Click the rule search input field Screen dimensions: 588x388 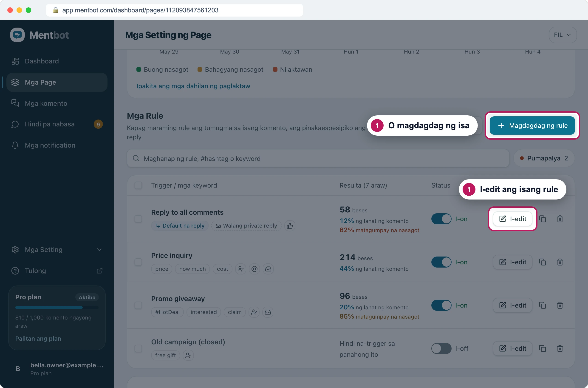[318, 159]
